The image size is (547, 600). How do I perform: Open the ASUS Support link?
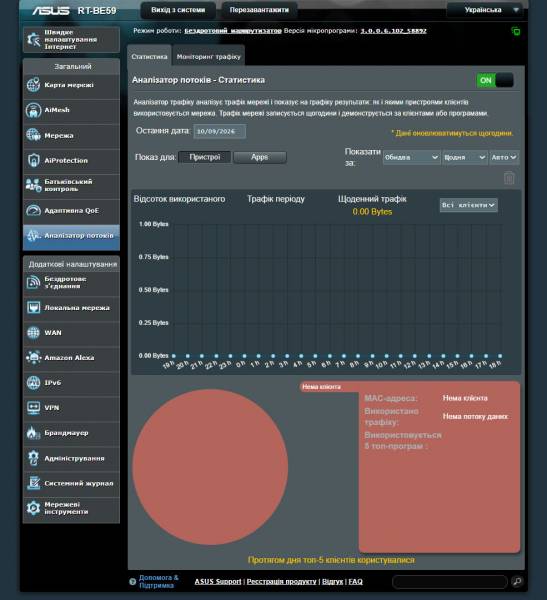(218, 582)
